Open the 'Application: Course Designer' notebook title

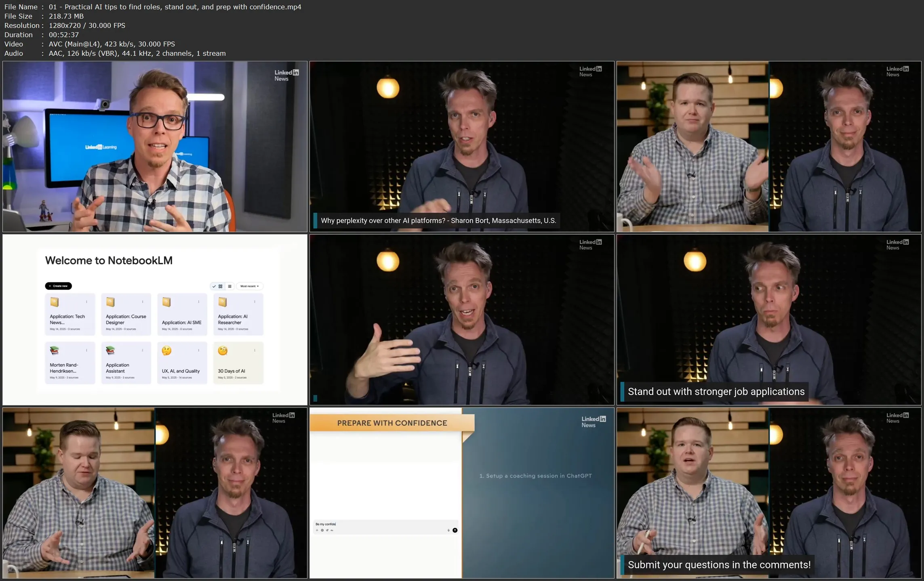(x=126, y=319)
